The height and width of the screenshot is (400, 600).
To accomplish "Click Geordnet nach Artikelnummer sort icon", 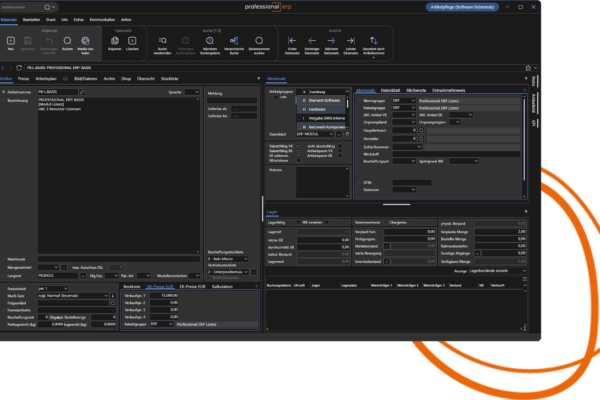I will pyautogui.click(x=374, y=40).
